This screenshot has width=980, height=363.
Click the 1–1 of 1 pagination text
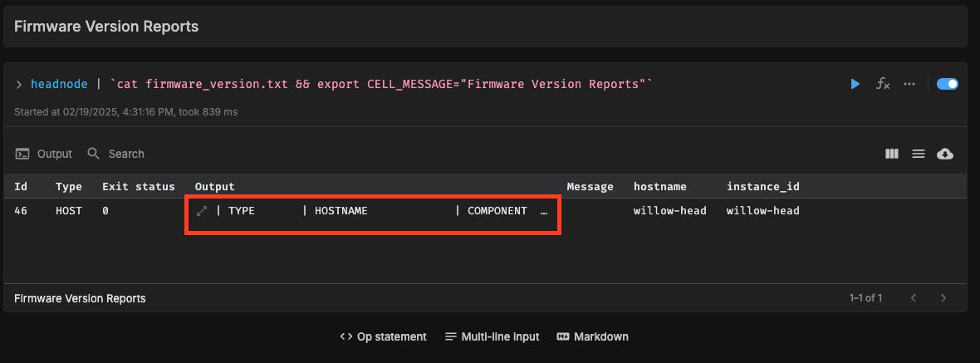click(x=865, y=298)
